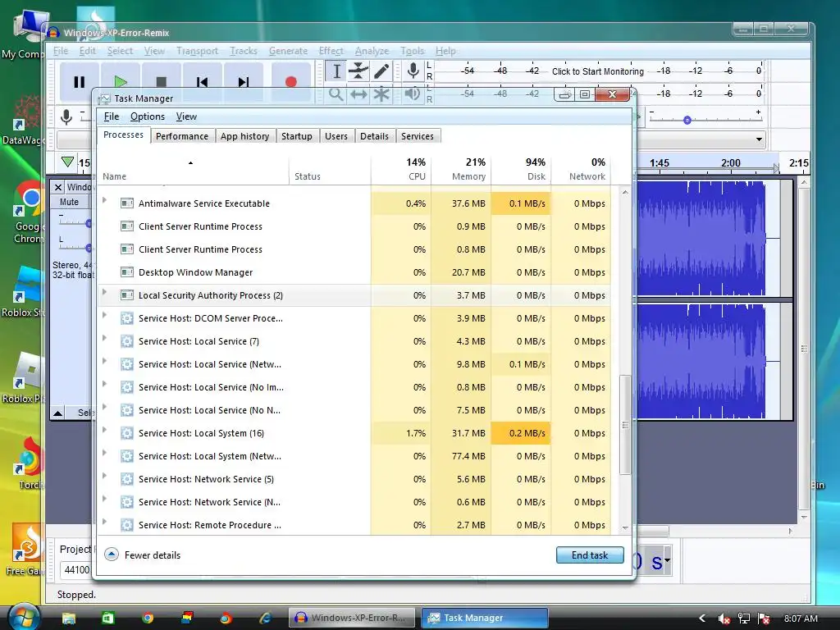Select the Draw pencil tool
Image resolution: width=840 pixels, height=630 pixels.
tap(381, 71)
